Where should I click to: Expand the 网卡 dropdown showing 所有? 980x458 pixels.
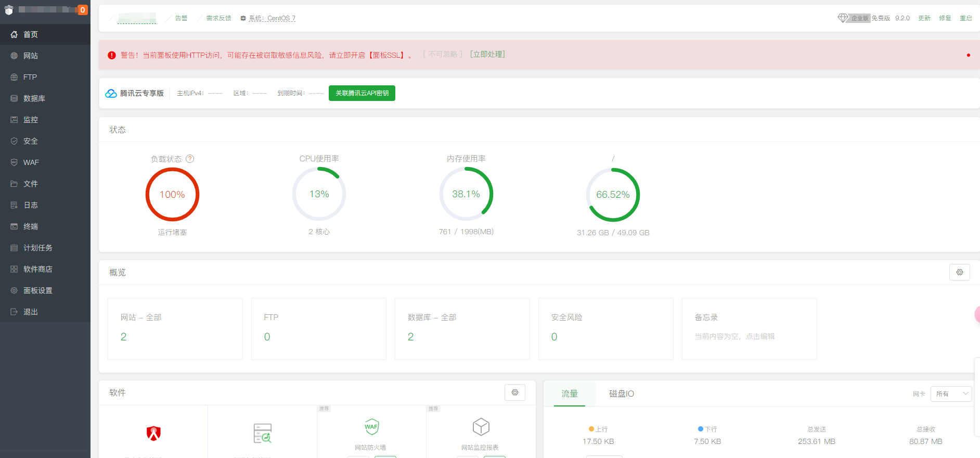(951, 394)
